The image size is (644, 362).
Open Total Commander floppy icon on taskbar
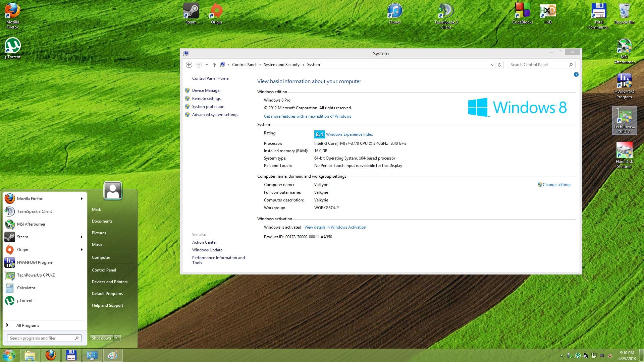(71, 355)
